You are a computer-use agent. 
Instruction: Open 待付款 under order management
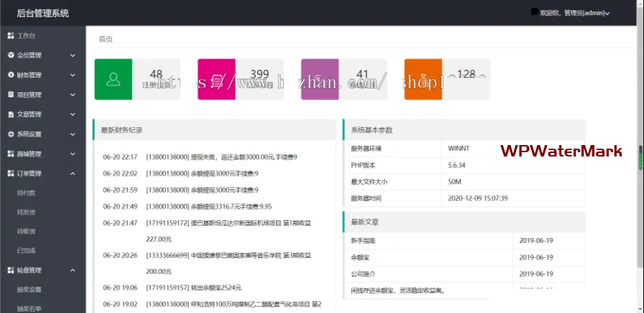coord(26,193)
